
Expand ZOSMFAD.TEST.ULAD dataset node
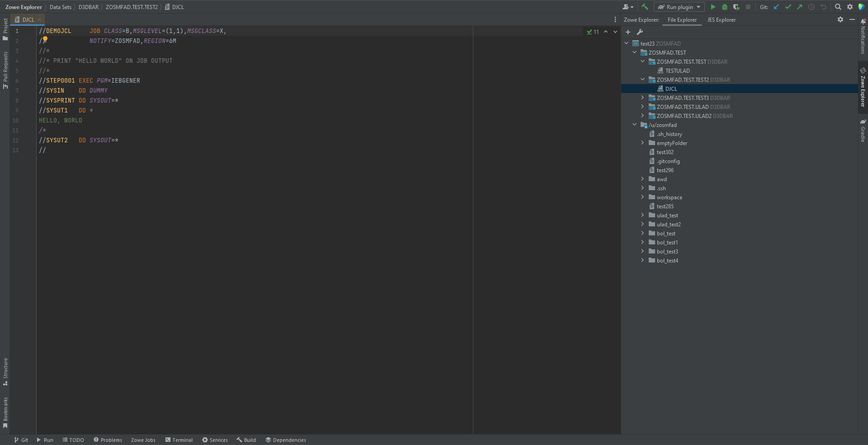(x=643, y=107)
